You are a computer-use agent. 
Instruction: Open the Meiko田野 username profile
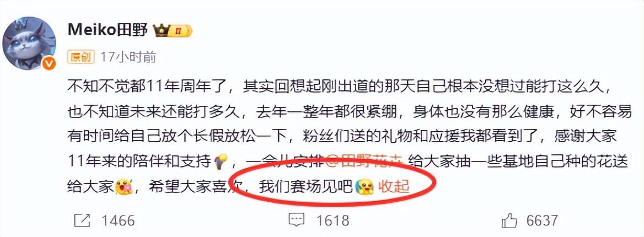107,30
